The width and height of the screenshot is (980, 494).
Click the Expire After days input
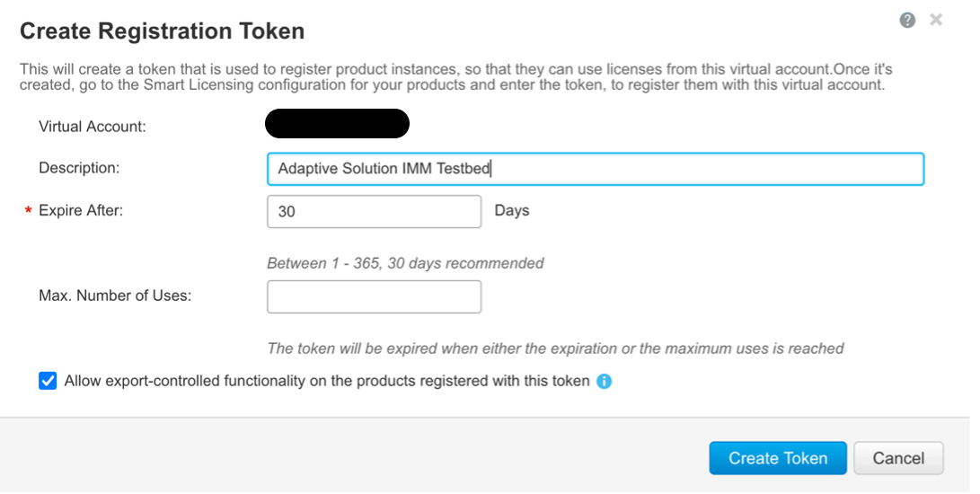[x=374, y=212]
